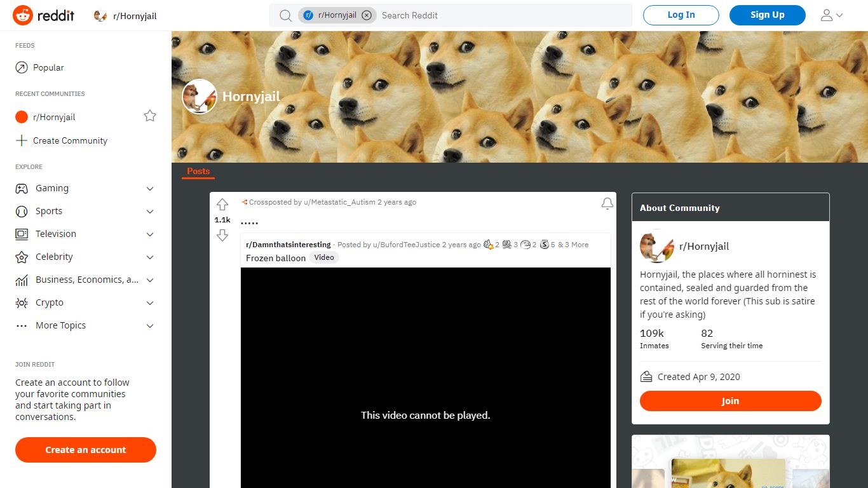Click the award icon with count 3
The image size is (868, 488).
(x=507, y=245)
